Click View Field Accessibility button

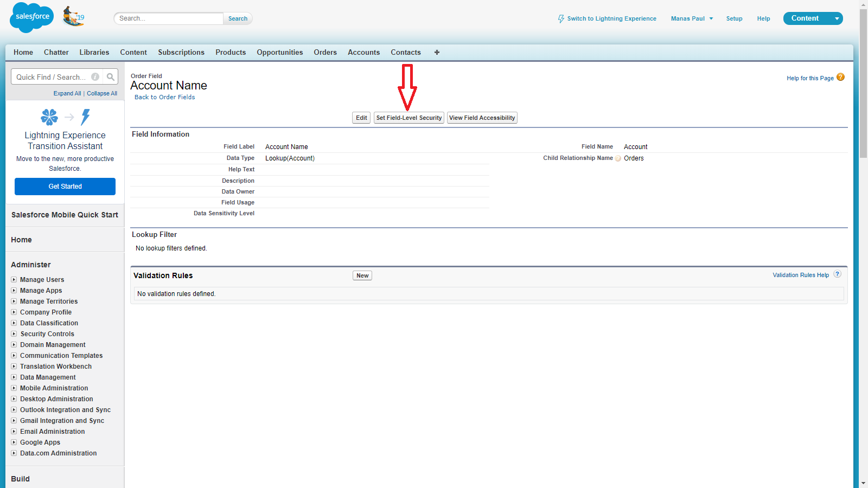click(482, 118)
